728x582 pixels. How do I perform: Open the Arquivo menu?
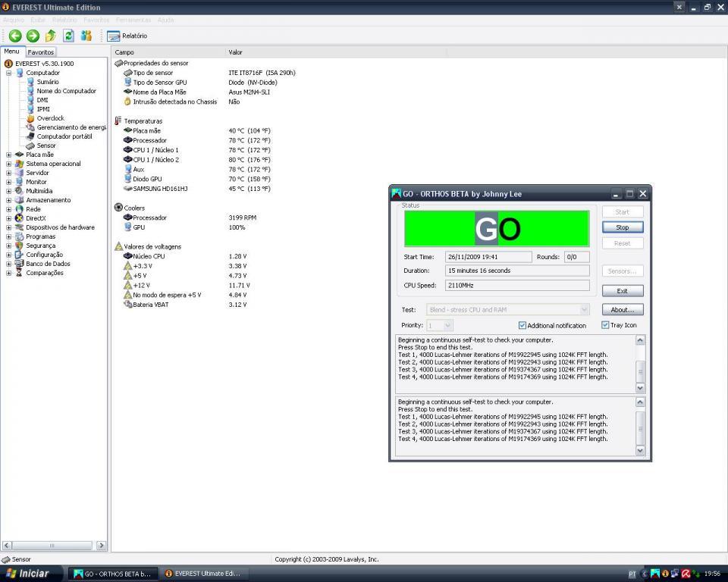pos(14,20)
